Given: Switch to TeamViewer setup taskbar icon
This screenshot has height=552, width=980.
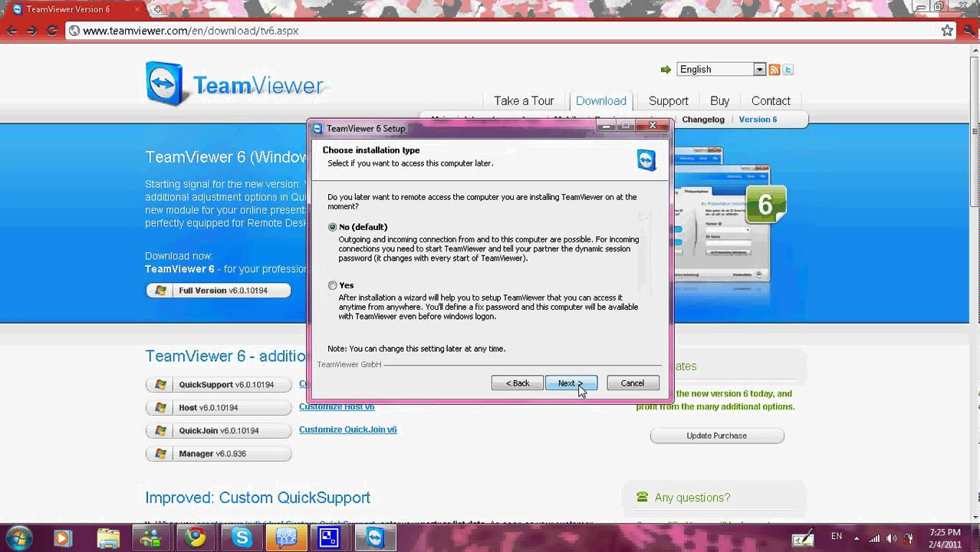Looking at the screenshot, I should coord(375,537).
